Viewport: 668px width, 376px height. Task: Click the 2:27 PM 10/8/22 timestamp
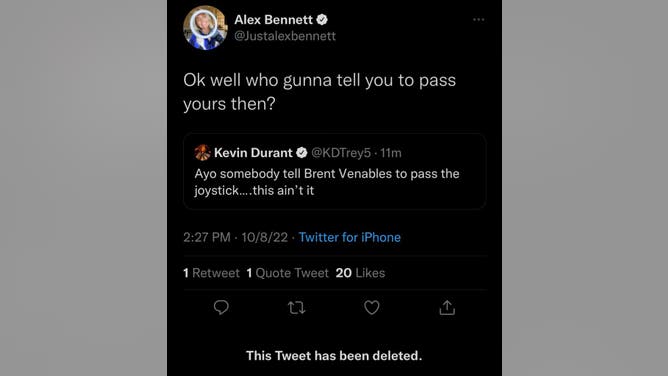coord(236,237)
